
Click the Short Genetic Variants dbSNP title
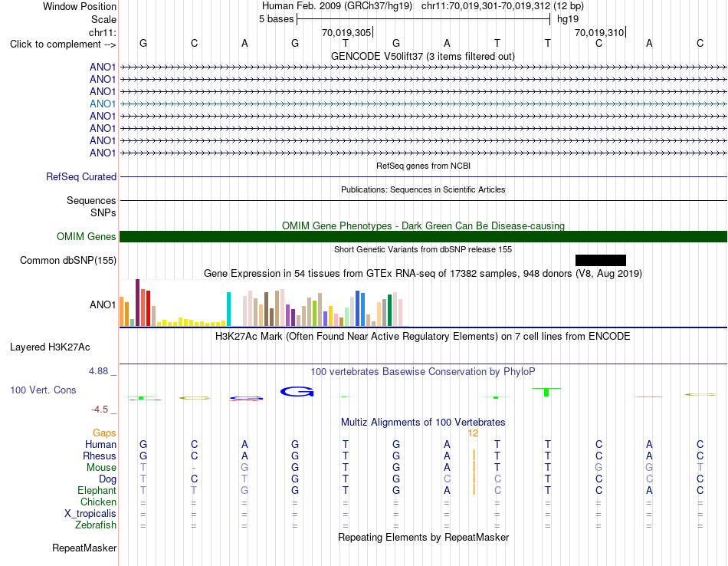(423, 249)
